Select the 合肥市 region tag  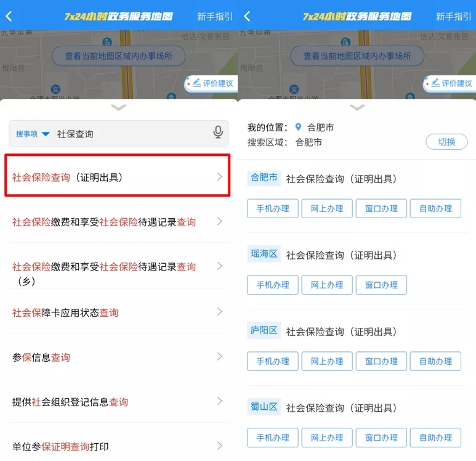[264, 177]
